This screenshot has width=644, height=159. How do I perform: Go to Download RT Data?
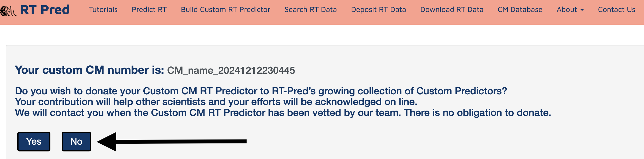point(452,10)
